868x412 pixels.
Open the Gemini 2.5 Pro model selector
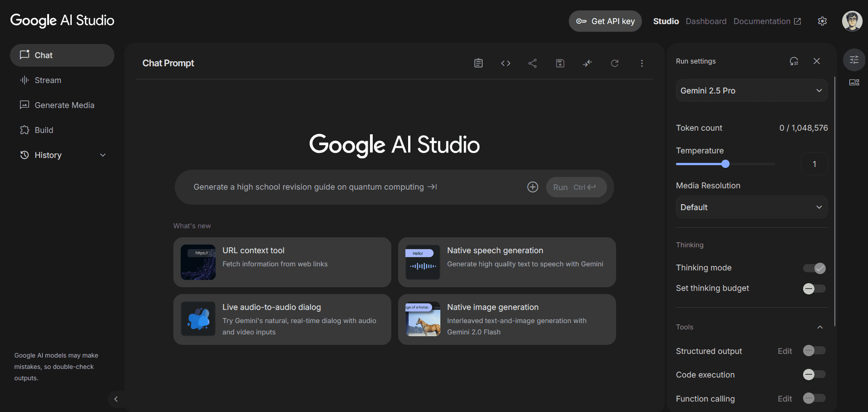coord(751,90)
